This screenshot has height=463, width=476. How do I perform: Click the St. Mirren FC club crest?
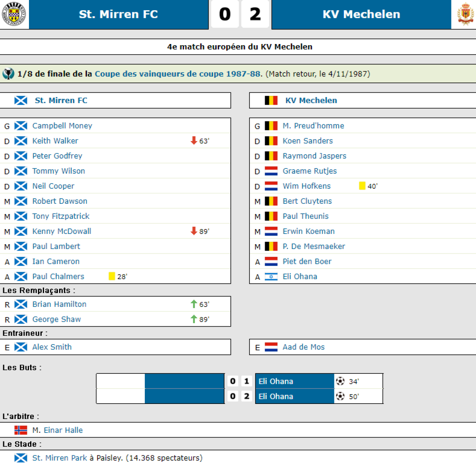(x=14, y=14)
